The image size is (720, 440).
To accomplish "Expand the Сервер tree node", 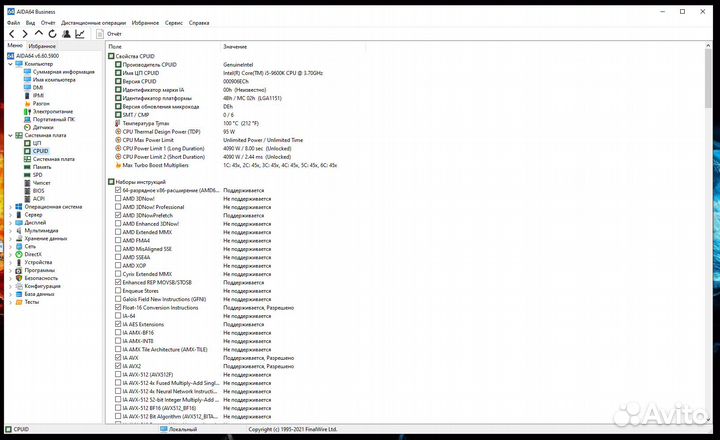I will [11, 214].
